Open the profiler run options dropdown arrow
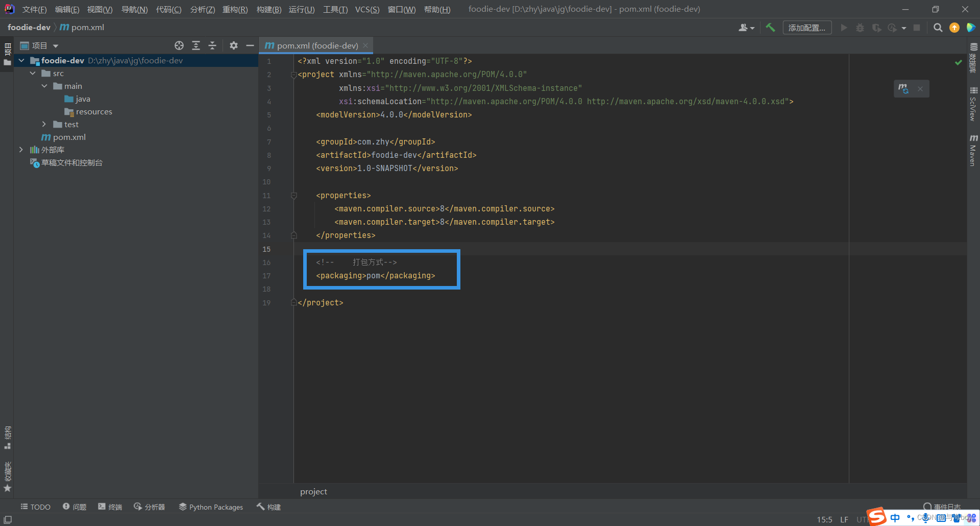The height and width of the screenshot is (526, 980). 904,28
